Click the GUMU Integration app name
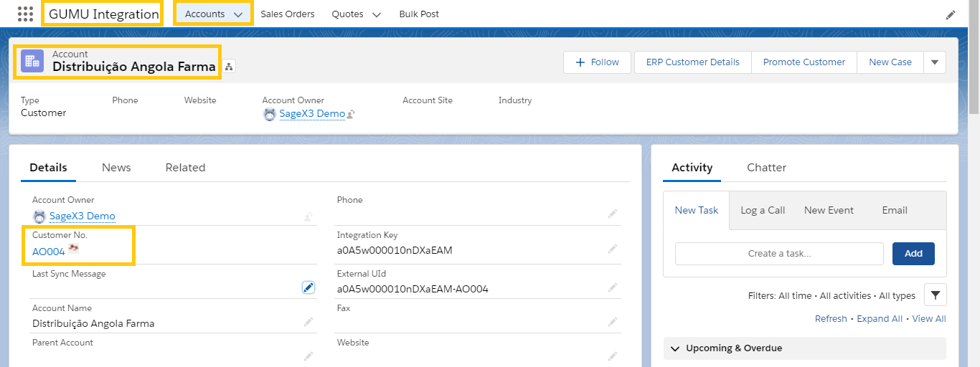 pyautogui.click(x=103, y=14)
